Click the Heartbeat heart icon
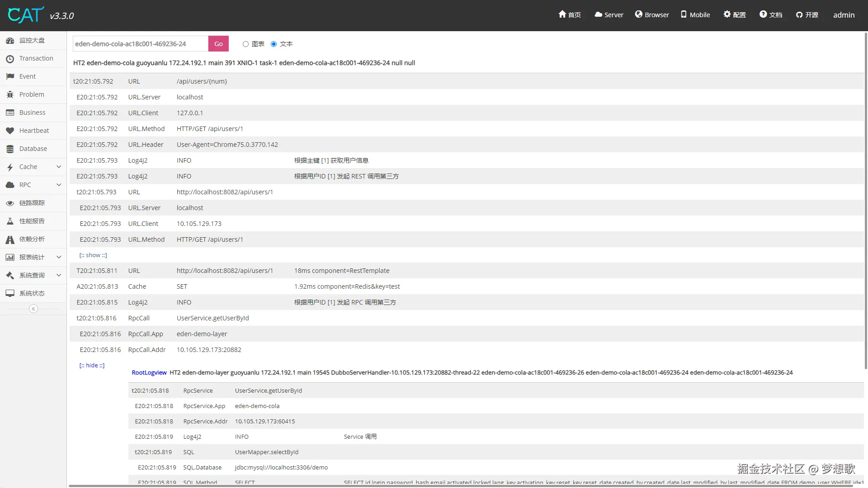This screenshot has width=868, height=488. point(10,131)
